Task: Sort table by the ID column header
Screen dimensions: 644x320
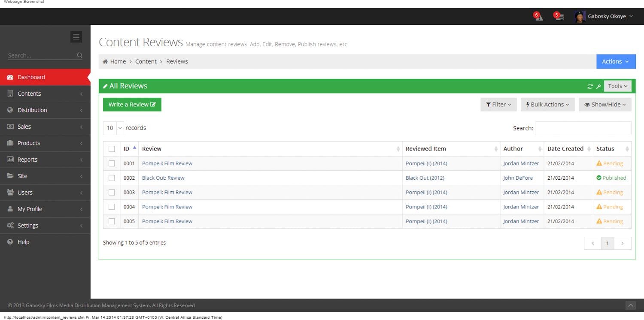Action: [x=129, y=149]
